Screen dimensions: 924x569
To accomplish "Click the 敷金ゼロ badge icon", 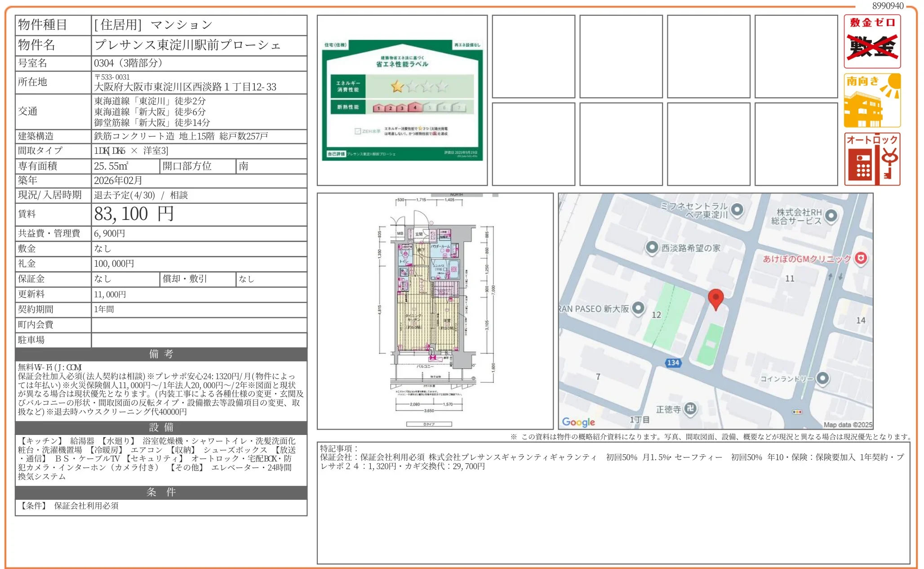I will coord(872,43).
